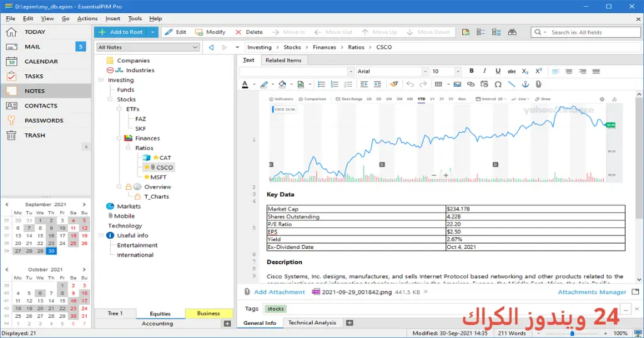This screenshot has height=338, width=644.
Task: Open the Add to Root dropdown arrow
Action: (x=152, y=32)
